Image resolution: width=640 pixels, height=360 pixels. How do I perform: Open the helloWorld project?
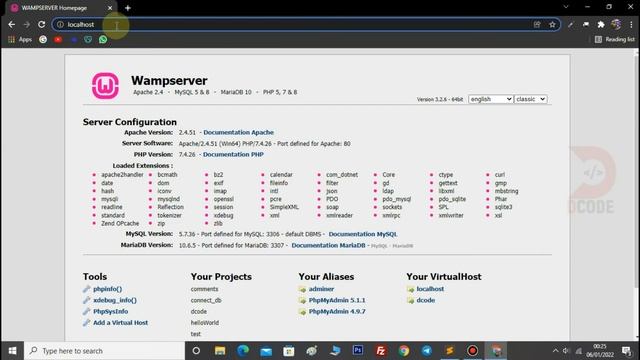click(x=204, y=322)
